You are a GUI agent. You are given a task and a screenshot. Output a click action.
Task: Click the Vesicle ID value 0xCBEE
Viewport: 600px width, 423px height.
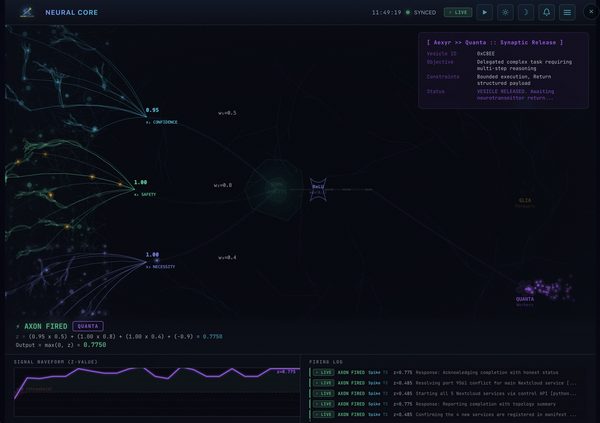pyautogui.click(x=486, y=54)
